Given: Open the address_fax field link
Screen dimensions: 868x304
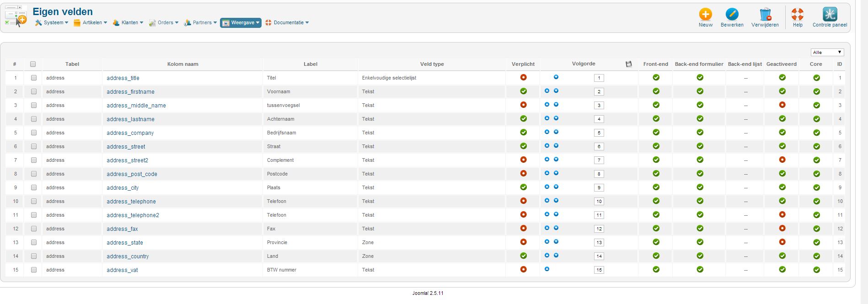Looking at the screenshot, I should [122, 229].
